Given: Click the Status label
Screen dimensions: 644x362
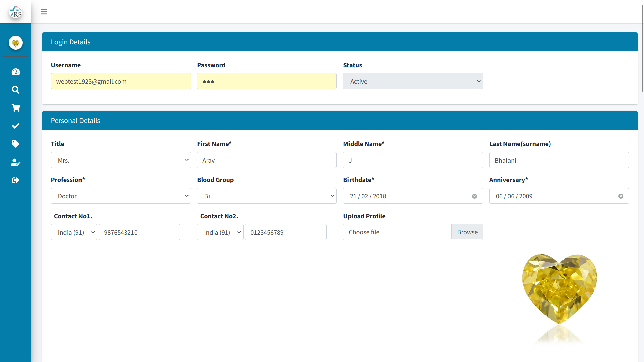Looking at the screenshot, I should pyautogui.click(x=353, y=65).
